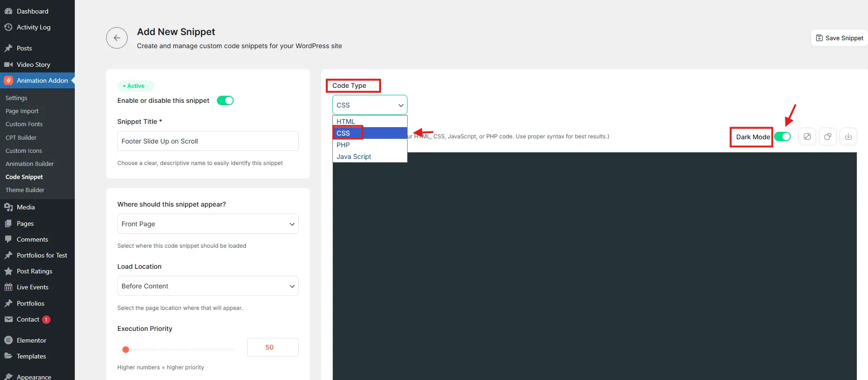Collapse the Code Type CSS dropdown
This screenshot has width=868, height=380.
click(x=369, y=105)
